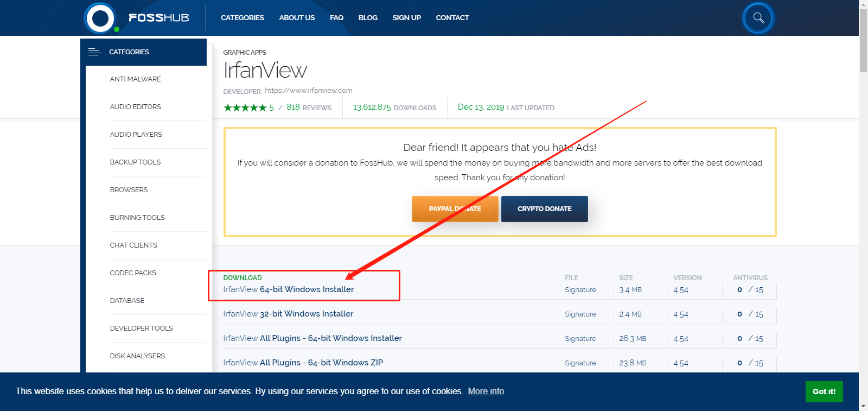The height and width of the screenshot is (411, 868).
Task: Select AUDIO PLAYERS category
Action: (136, 135)
